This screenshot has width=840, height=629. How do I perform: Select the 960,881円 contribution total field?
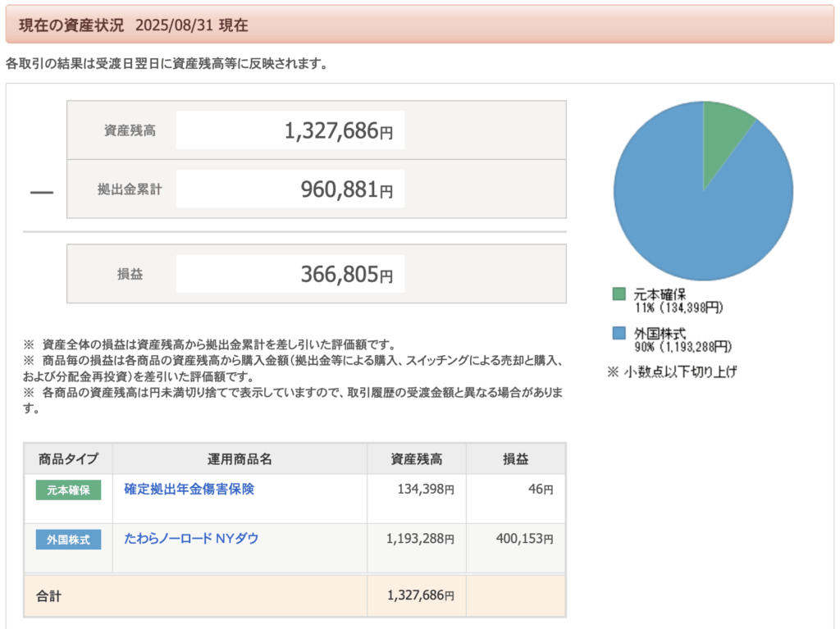[x=290, y=189]
